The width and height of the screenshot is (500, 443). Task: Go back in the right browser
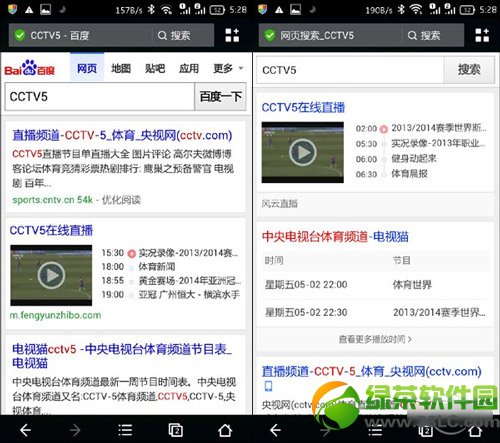coord(275,430)
